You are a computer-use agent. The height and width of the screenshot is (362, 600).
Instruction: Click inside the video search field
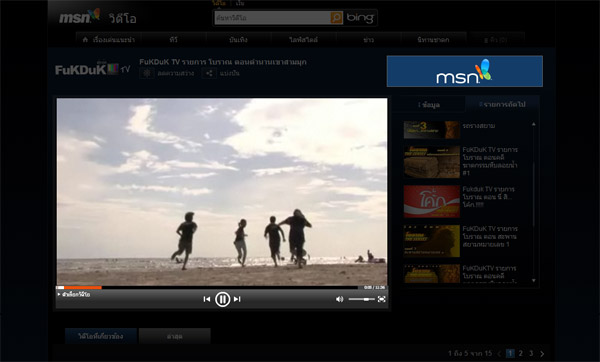click(272, 18)
